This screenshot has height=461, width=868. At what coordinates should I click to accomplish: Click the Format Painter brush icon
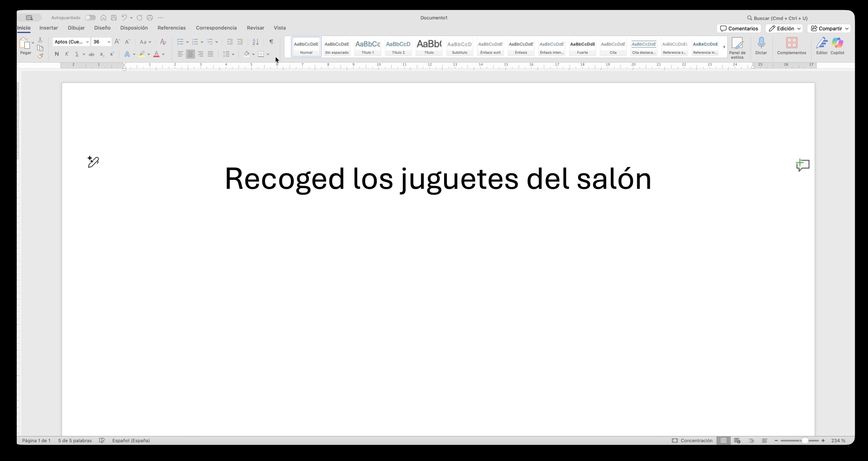point(40,56)
